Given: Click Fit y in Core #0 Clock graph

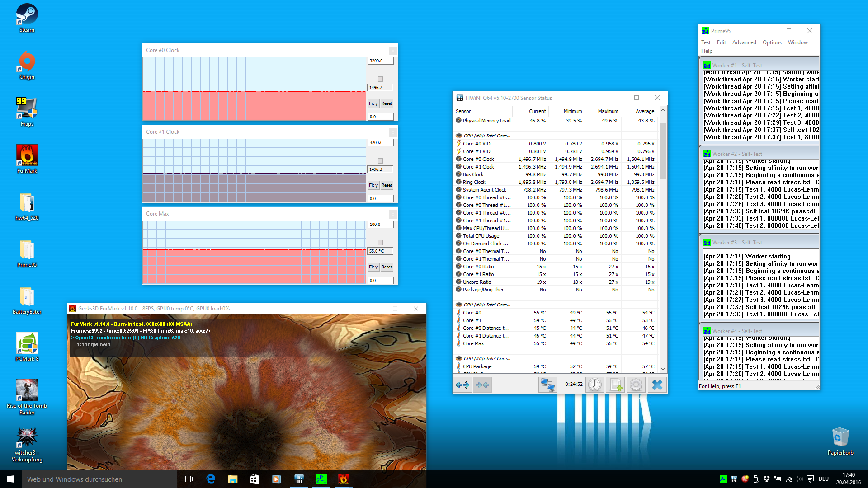Looking at the screenshot, I should (x=373, y=103).
